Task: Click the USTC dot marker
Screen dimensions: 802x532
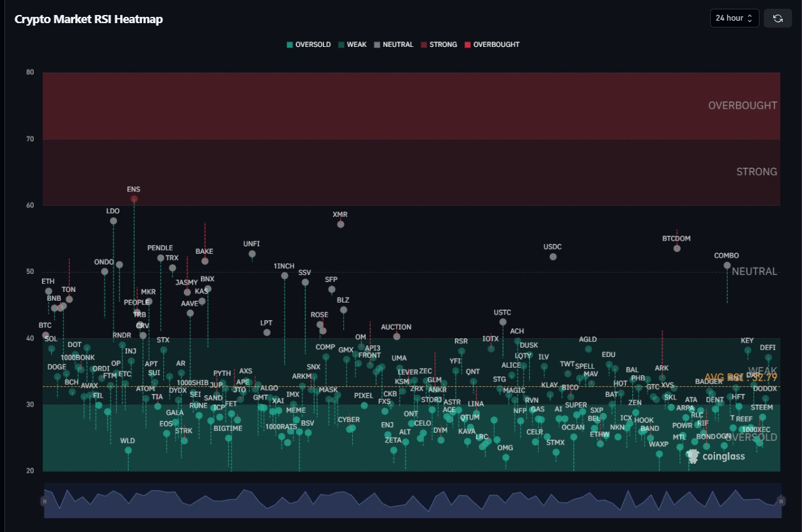Action: click(x=503, y=322)
